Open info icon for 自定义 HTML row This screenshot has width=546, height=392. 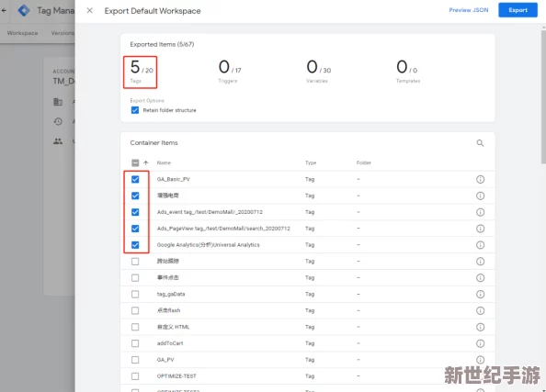click(480, 327)
